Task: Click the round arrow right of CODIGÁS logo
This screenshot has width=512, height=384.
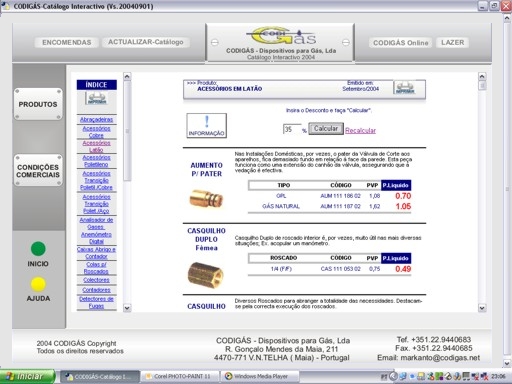Action: (346, 42)
